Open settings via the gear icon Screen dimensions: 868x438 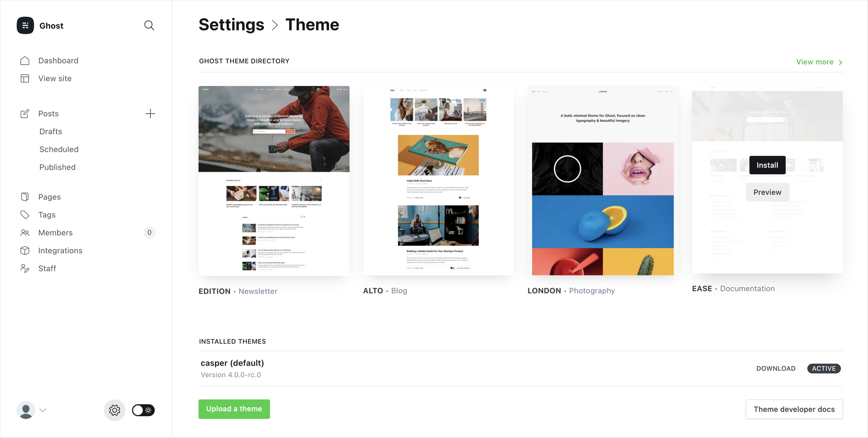[x=115, y=410]
